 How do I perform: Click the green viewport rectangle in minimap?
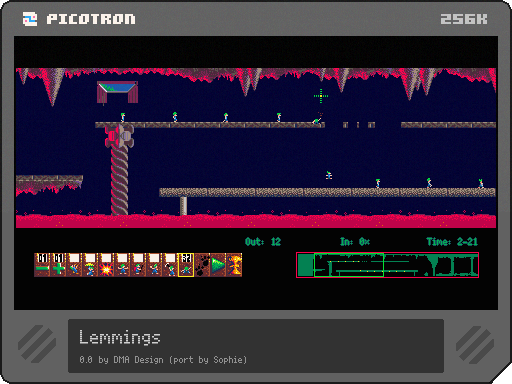(x=349, y=265)
